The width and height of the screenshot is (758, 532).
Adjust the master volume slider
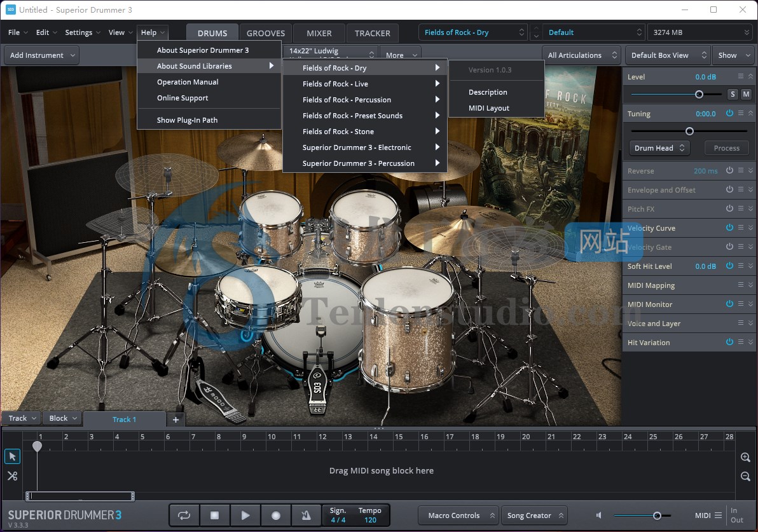[x=657, y=515]
